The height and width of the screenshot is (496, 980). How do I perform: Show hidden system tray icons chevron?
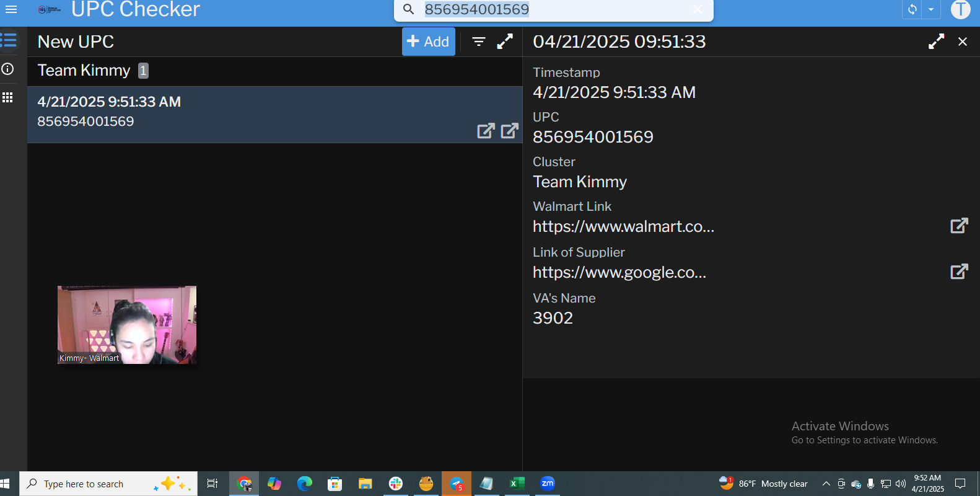[x=826, y=484]
